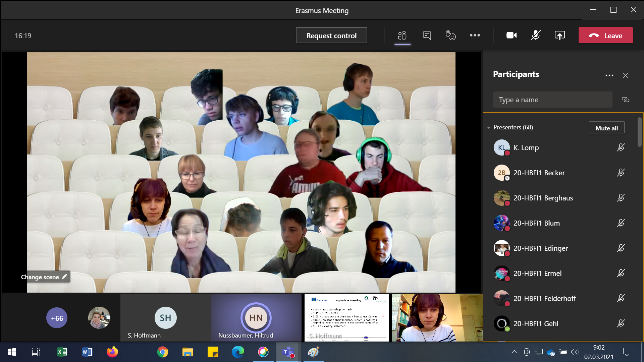
Task: Click mic icon for 20-HBFI1 Edinger
Action: pyautogui.click(x=621, y=248)
